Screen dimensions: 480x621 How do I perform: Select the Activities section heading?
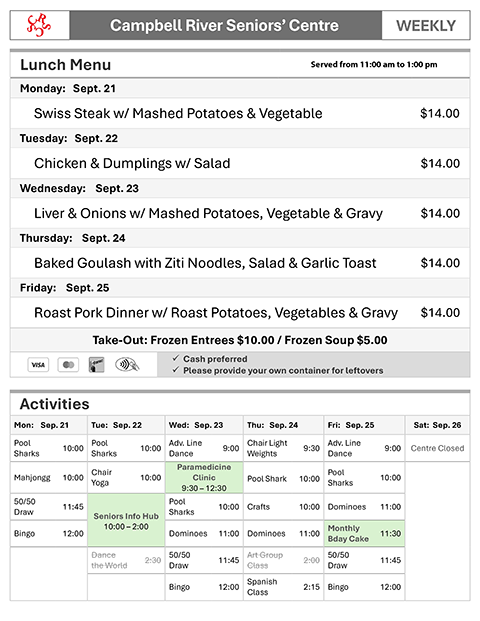click(x=55, y=404)
